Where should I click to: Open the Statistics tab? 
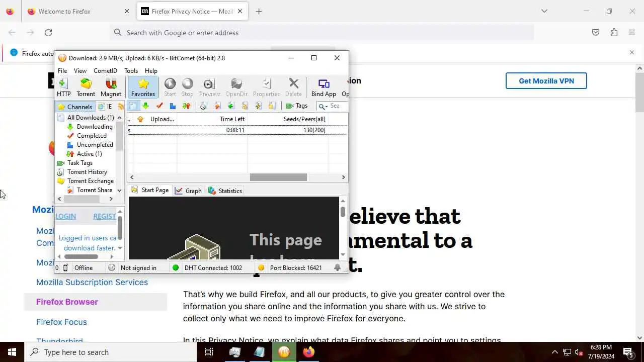point(225,191)
